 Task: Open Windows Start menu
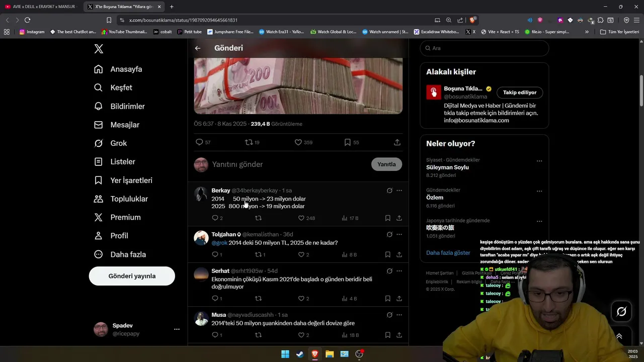tap(285, 354)
